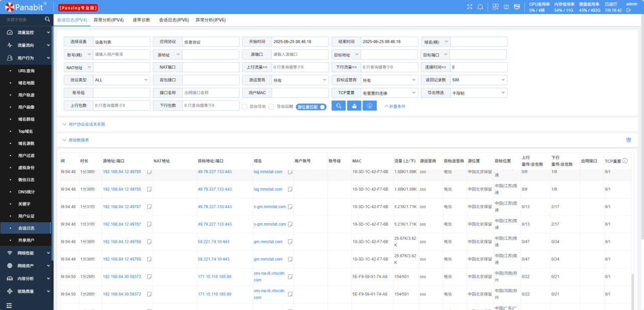Click the screen image icon in header
644x310 pixels.
(x=516, y=7)
